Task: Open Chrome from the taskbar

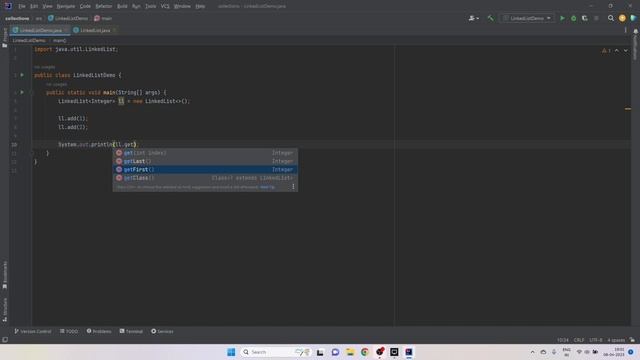Action: pyautogui.click(x=364, y=352)
